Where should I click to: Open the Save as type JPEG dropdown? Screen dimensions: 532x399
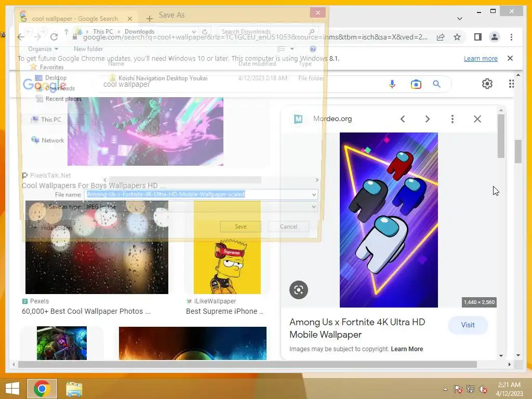tap(201, 206)
